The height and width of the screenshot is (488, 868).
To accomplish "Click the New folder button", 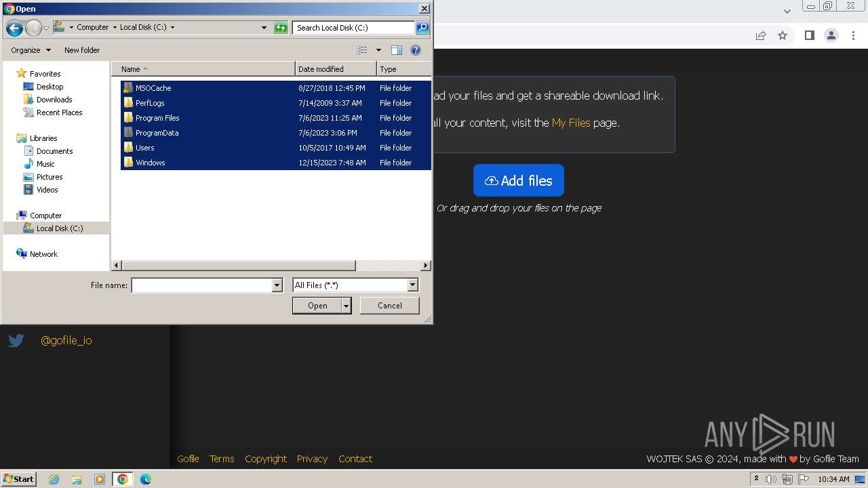I will [x=82, y=50].
